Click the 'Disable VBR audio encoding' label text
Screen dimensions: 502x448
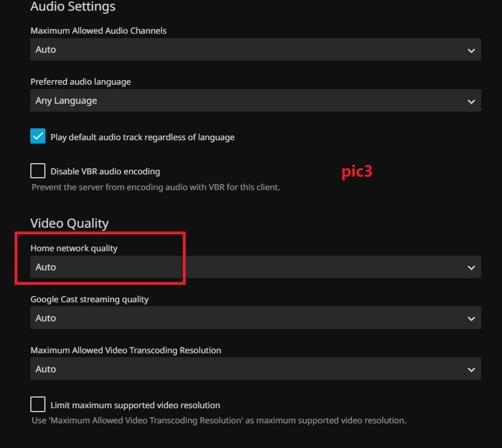105,172
